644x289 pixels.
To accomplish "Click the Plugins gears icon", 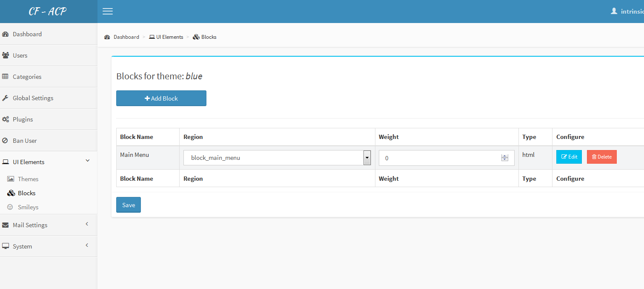I will point(6,119).
